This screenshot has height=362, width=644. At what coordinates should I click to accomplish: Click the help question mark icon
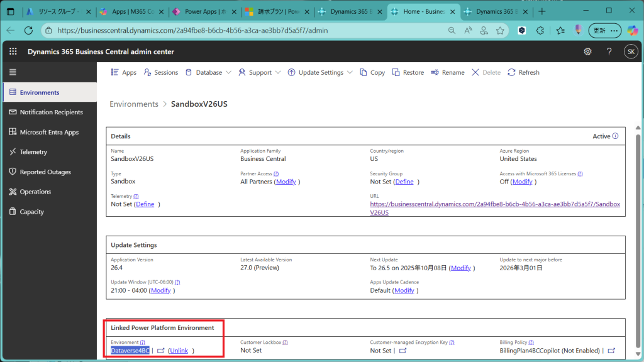coord(609,52)
